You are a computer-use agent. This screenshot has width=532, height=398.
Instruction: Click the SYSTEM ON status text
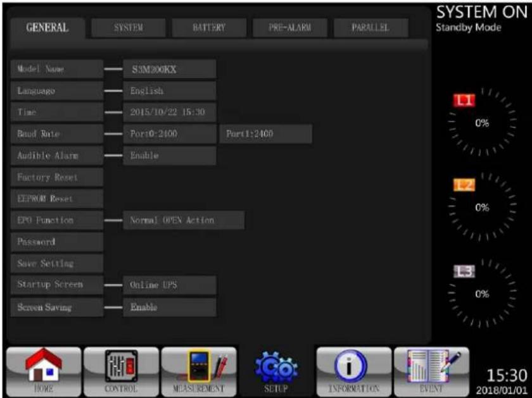coord(482,13)
